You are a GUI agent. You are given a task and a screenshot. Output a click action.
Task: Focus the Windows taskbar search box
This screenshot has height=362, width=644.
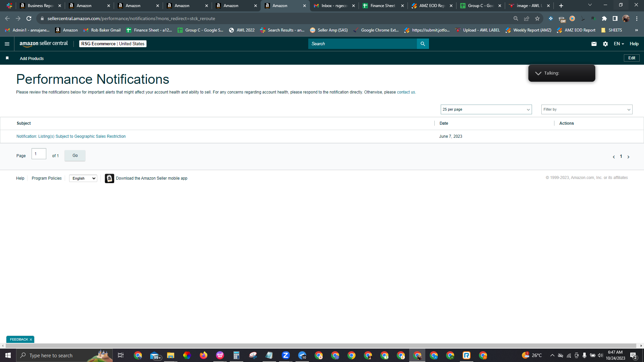[x=64, y=355]
